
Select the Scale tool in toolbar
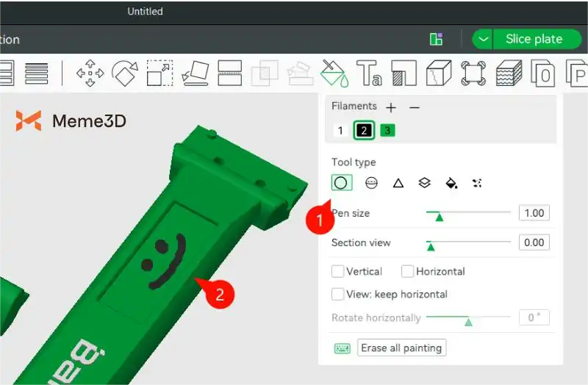pyautogui.click(x=159, y=73)
